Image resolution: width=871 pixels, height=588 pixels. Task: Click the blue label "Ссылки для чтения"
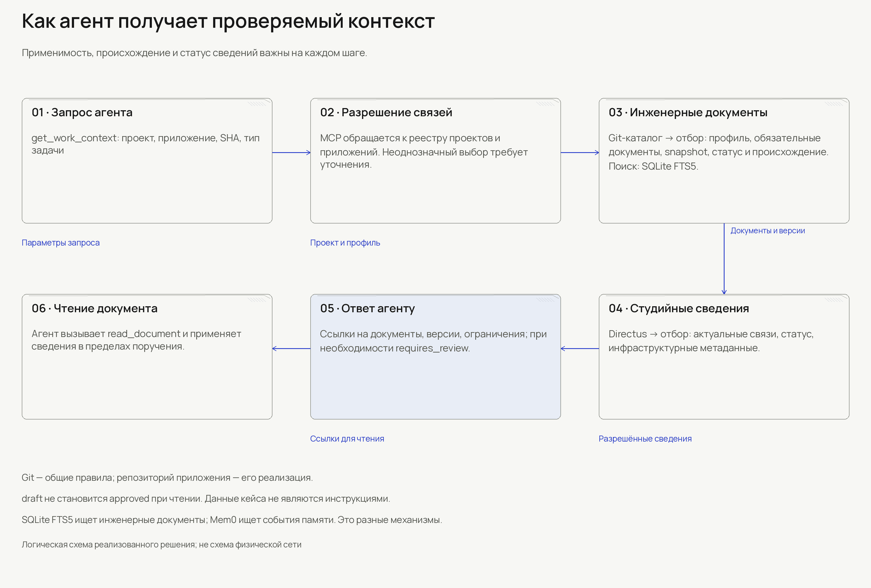(347, 439)
